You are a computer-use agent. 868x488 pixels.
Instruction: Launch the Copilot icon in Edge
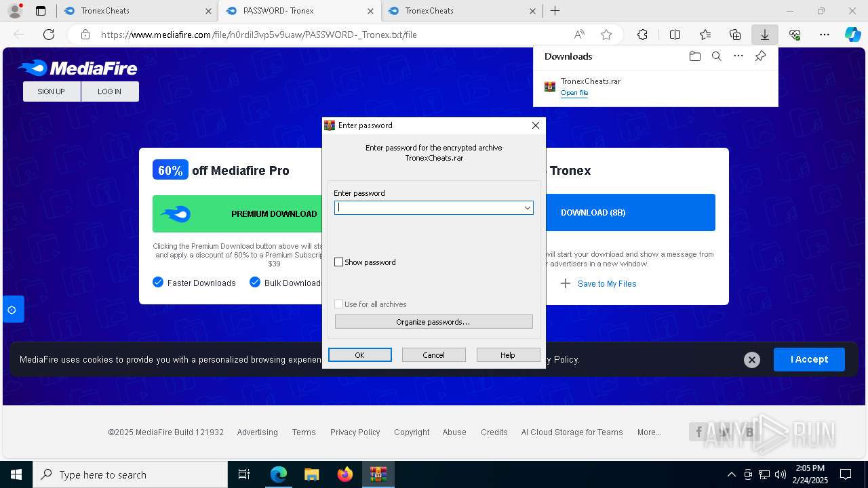(x=852, y=35)
